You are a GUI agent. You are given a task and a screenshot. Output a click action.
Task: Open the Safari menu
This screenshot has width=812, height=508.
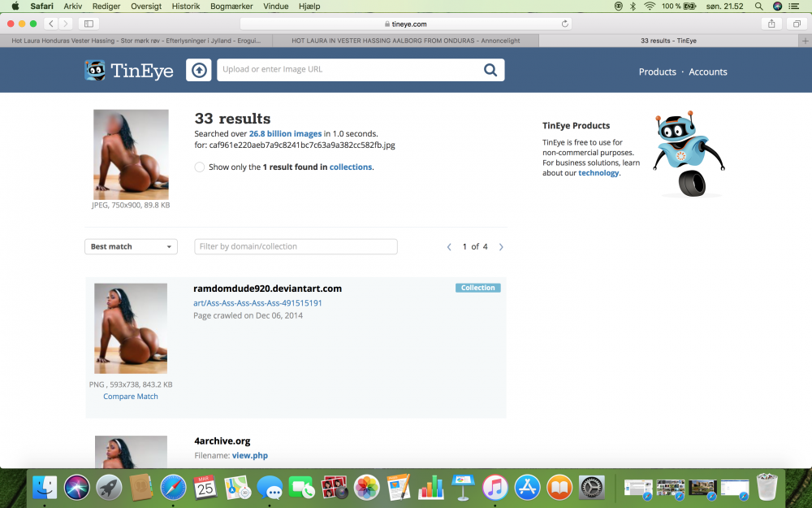pos(41,7)
